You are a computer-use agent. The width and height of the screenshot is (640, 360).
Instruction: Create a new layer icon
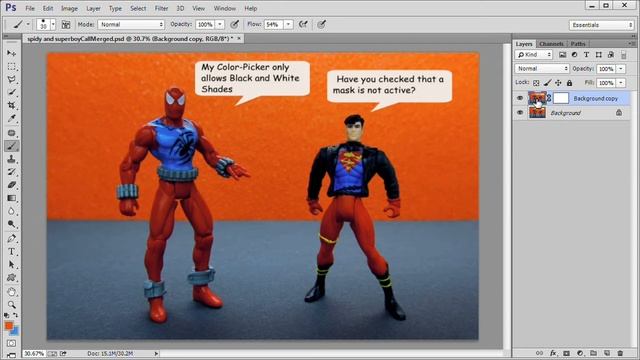(607, 353)
